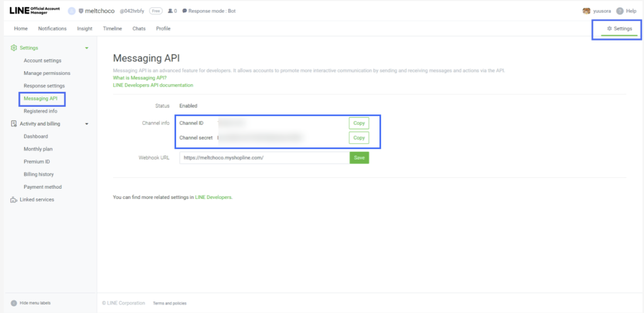Click the Hide menu labels arrow icon
The image size is (644, 313).
click(14, 303)
